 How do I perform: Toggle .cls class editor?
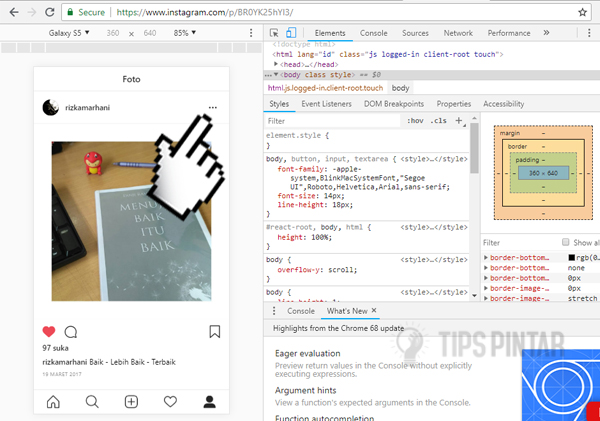point(438,121)
